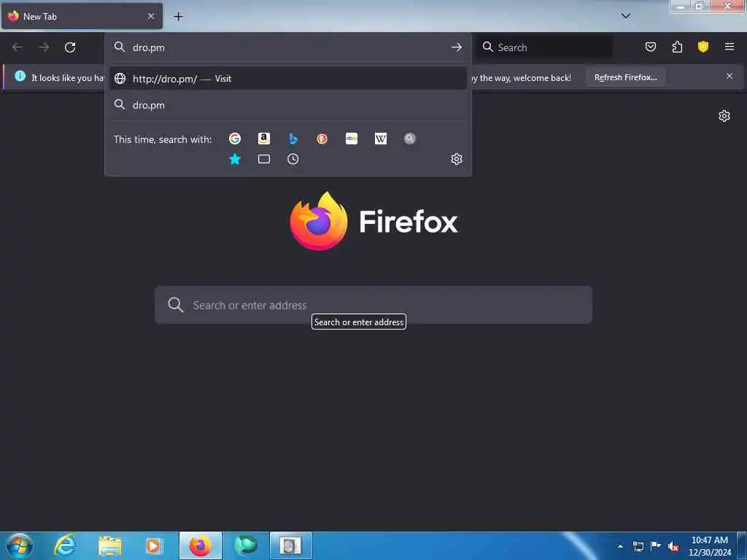Focus the toolbar Search box

click(x=544, y=47)
